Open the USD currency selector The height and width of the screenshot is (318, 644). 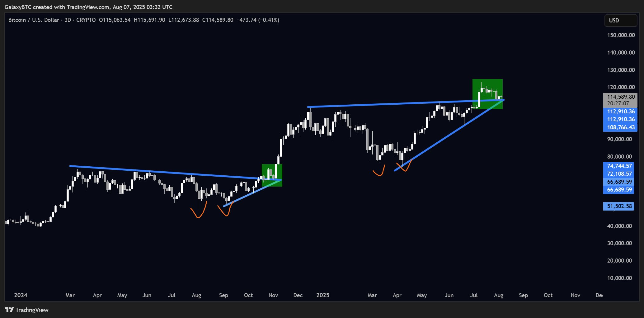point(620,21)
